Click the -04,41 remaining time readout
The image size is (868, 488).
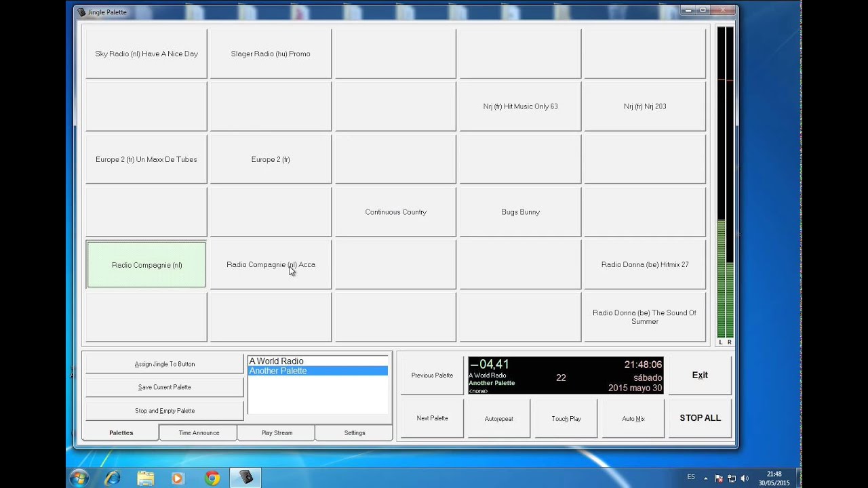[489, 365]
